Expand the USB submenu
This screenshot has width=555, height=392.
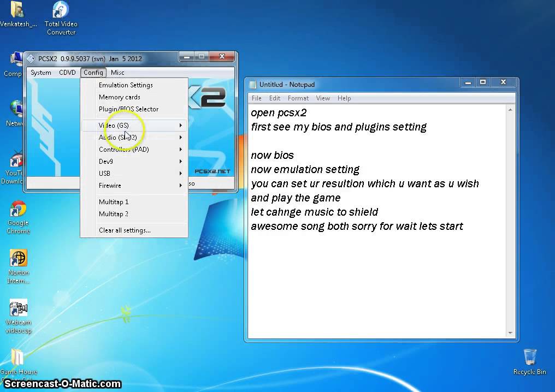click(x=134, y=174)
